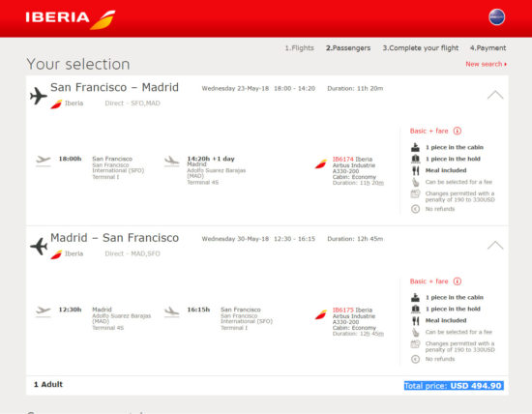This screenshot has width=532, height=414.
Task: Go to step 1.Flights
Action: pyautogui.click(x=299, y=47)
